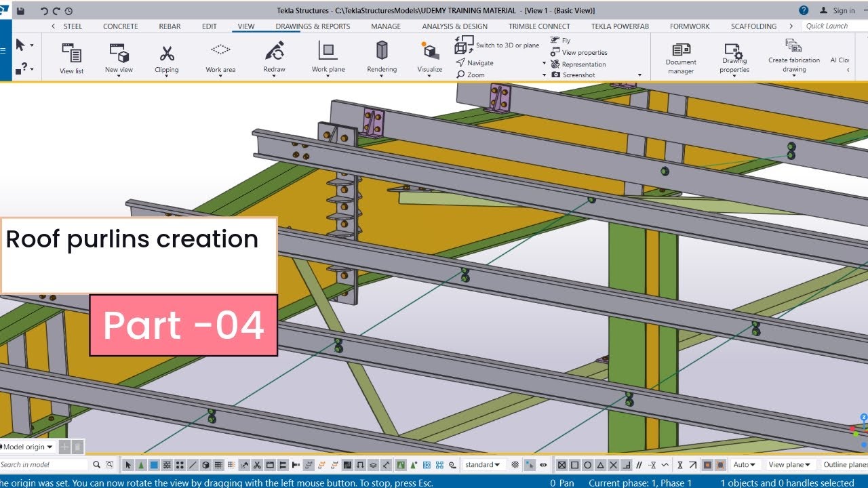Click the add plus button beside Model origin
Screen dimensions: 868x488
pos(64,447)
